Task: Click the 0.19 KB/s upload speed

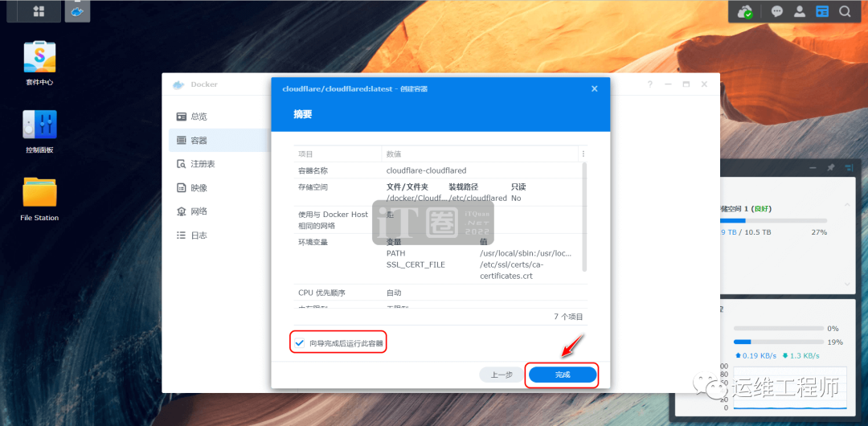Action: pos(755,355)
